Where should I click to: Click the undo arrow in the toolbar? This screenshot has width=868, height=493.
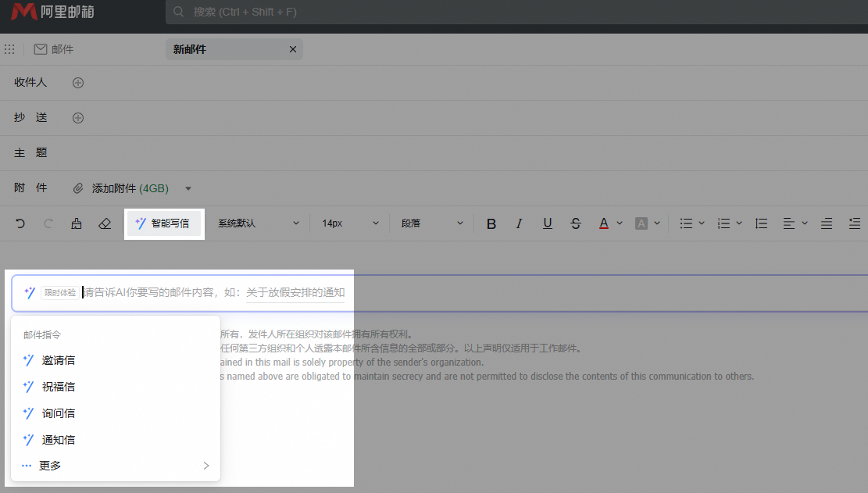coord(20,223)
